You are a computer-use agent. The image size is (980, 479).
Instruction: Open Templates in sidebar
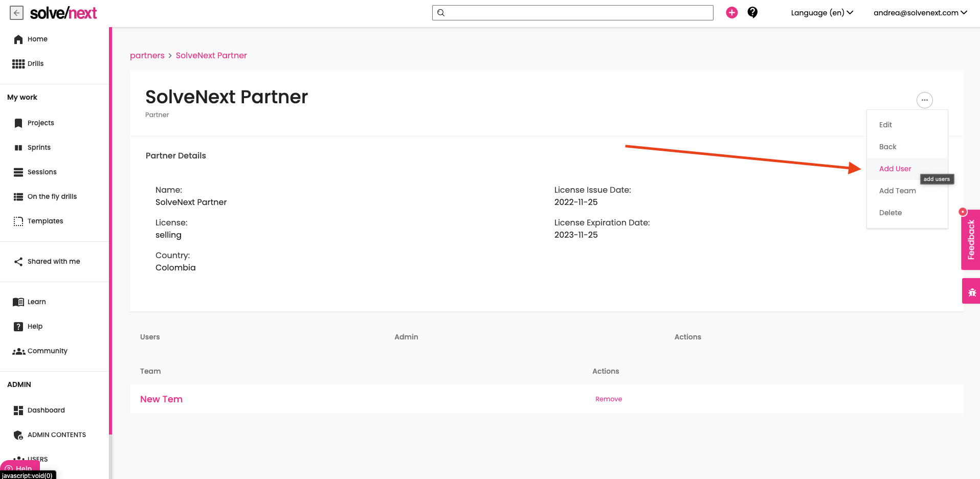click(x=45, y=221)
